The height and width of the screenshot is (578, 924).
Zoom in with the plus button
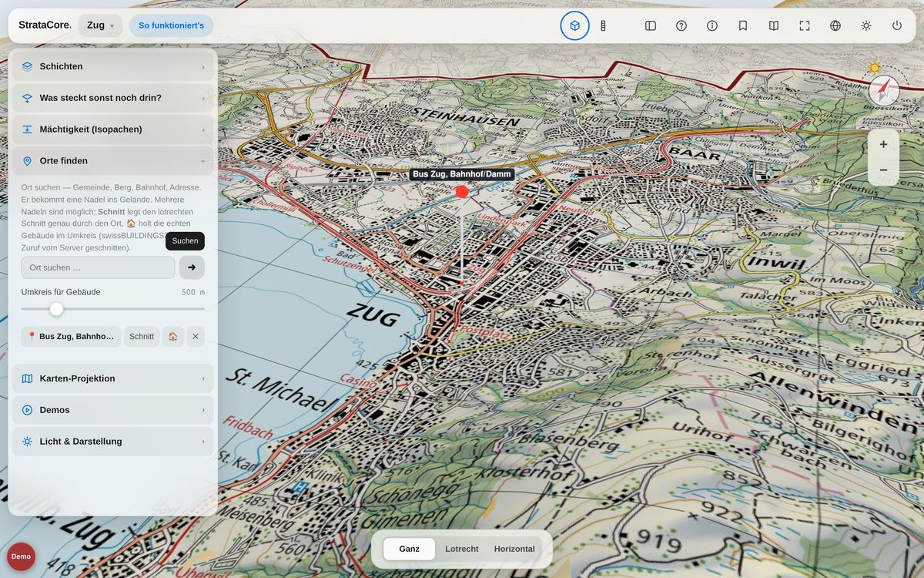tap(883, 144)
